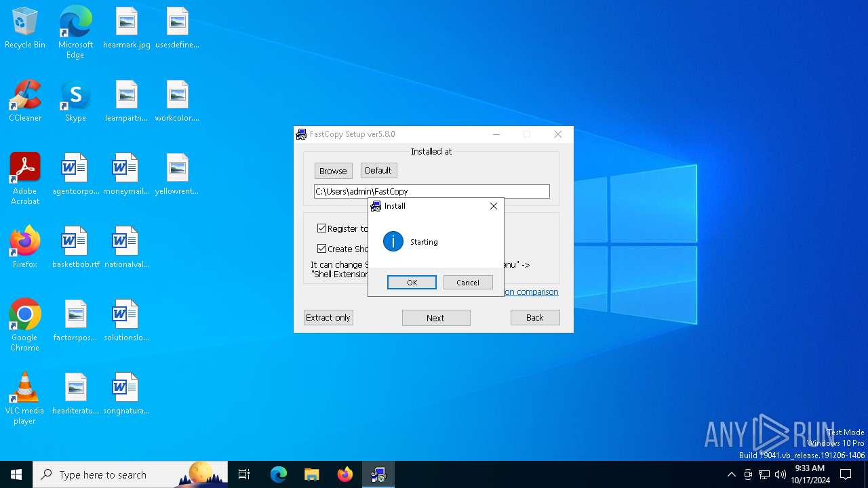Switch to FastCopy Setup taskbar button
868x488 pixels.
point(378,474)
